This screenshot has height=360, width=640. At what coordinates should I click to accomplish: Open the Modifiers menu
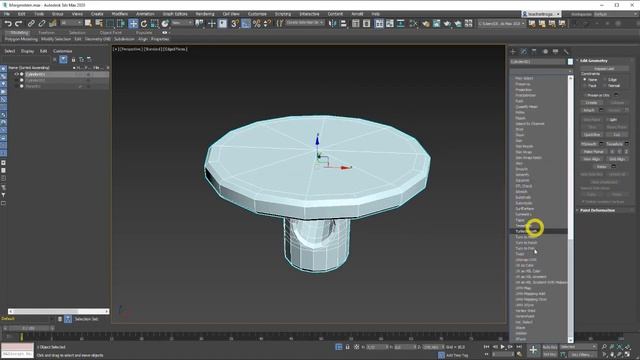(120, 14)
